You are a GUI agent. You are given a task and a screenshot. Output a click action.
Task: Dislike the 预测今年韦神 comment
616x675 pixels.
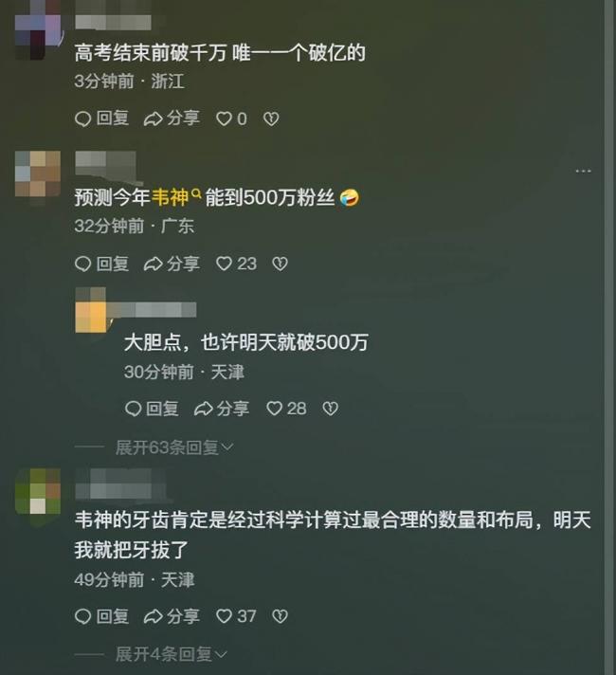click(280, 264)
